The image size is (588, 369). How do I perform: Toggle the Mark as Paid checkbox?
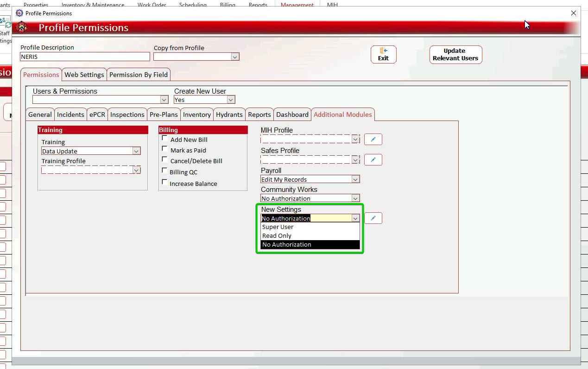tap(164, 149)
